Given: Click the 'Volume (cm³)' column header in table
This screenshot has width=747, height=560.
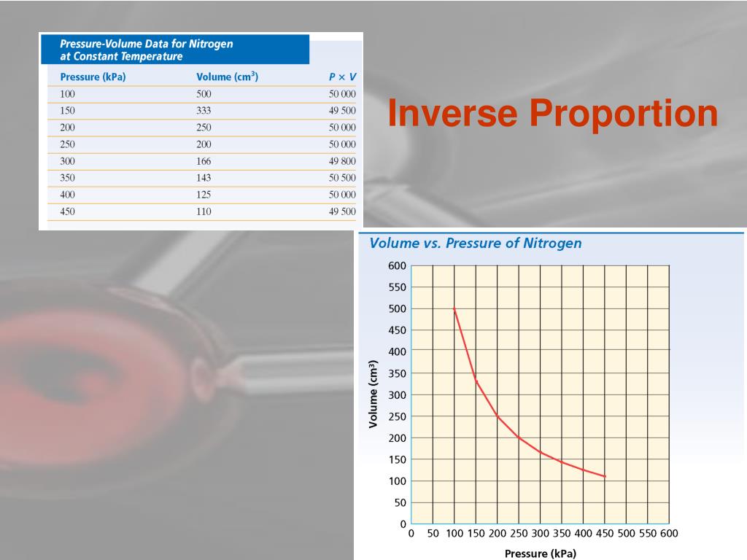Looking at the screenshot, I should [228, 77].
